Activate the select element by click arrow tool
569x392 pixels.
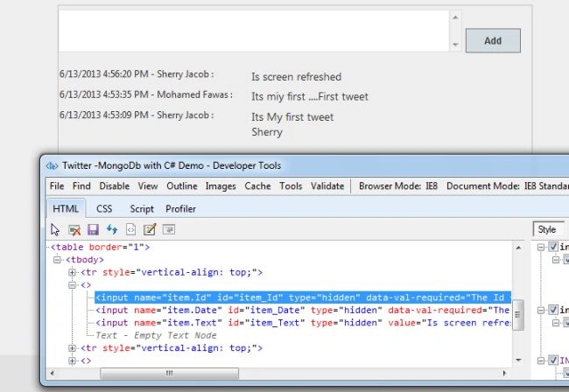(55, 229)
